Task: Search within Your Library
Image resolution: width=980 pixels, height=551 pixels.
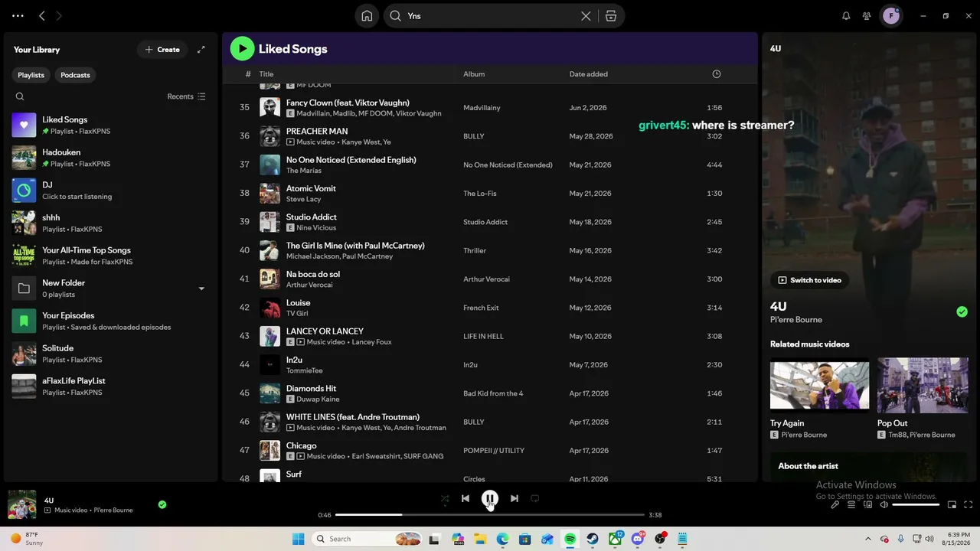Action: (20, 96)
